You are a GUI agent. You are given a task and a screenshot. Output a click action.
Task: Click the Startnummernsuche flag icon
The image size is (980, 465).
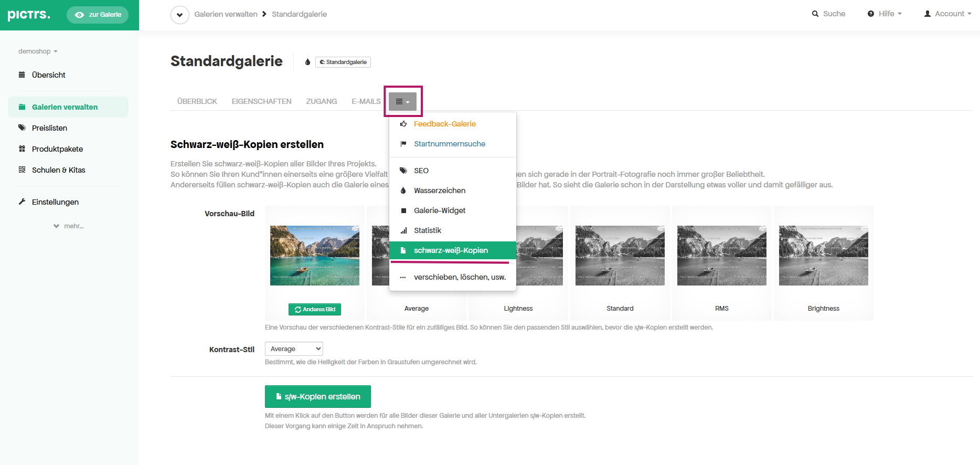(403, 144)
